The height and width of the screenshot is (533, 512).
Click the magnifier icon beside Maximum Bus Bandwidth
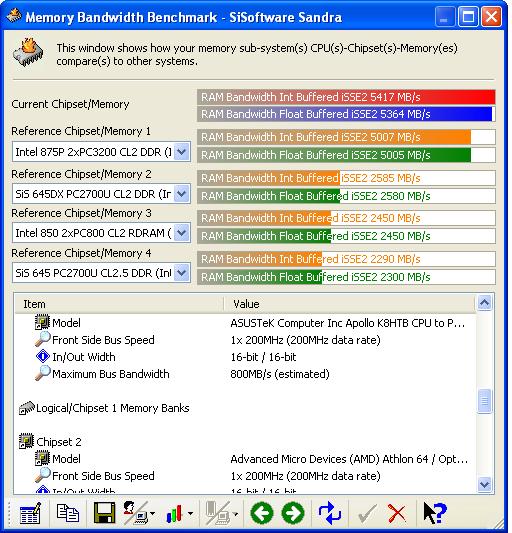pyautogui.click(x=43, y=373)
